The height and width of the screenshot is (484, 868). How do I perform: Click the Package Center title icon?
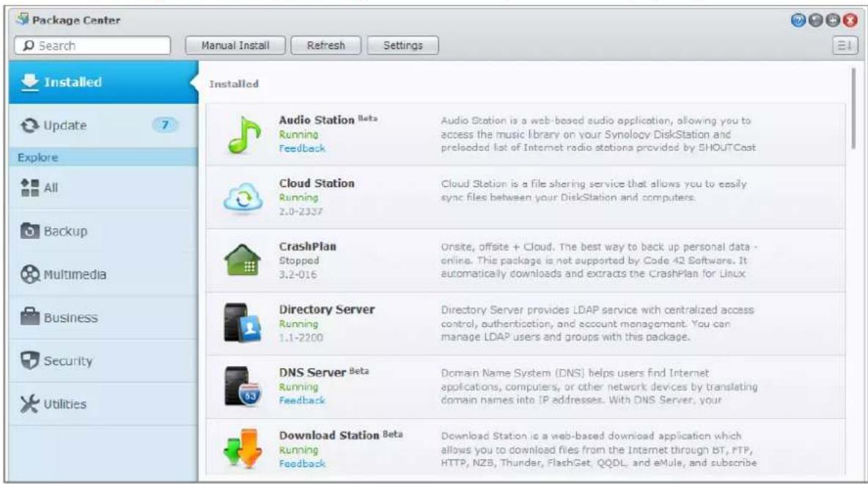(x=22, y=19)
